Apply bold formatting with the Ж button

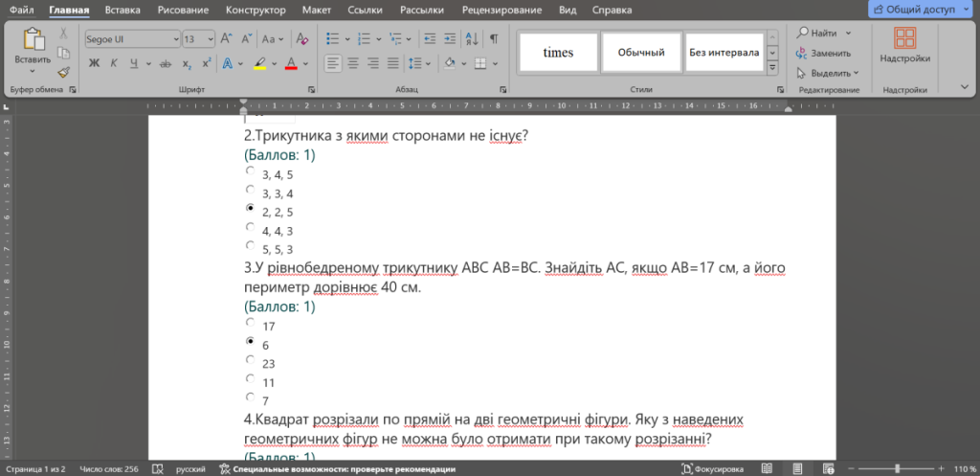(95, 63)
